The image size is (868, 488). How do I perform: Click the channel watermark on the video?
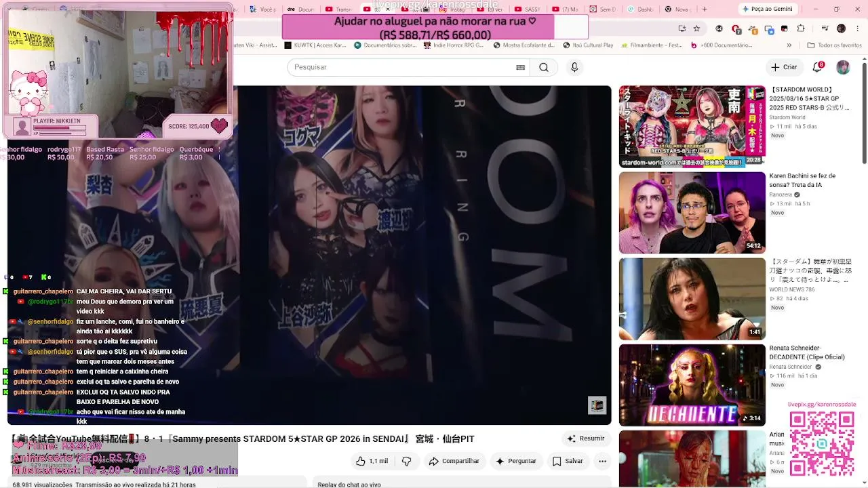(x=597, y=405)
